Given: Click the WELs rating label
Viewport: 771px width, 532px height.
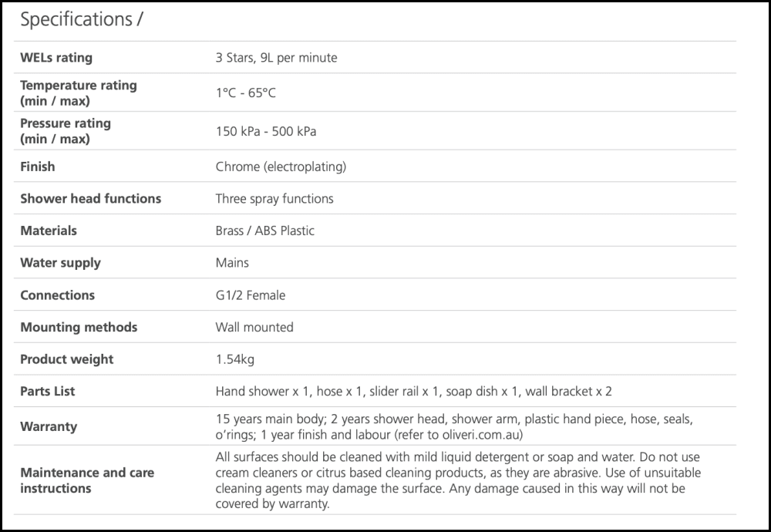Looking at the screenshot, I should point(56,58).
